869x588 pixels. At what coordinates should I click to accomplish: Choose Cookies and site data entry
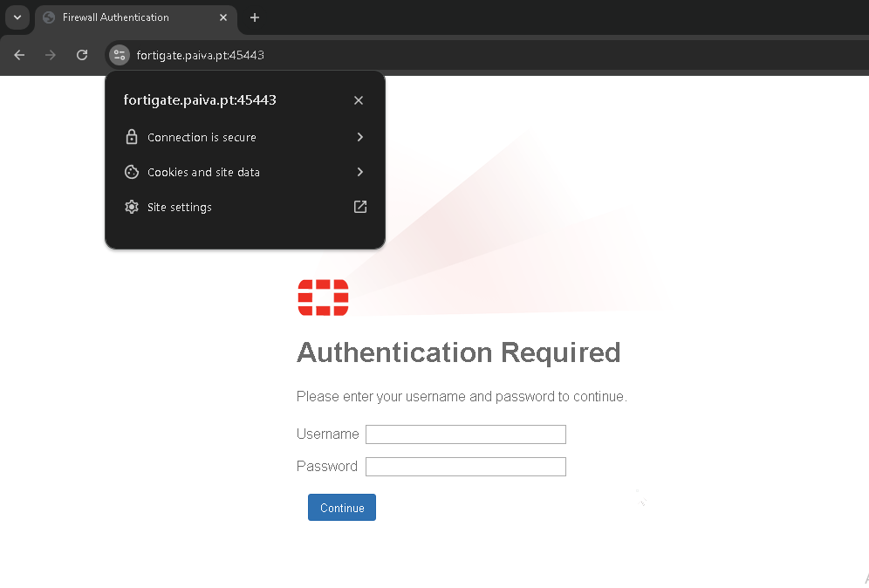(x=203, y=172)
